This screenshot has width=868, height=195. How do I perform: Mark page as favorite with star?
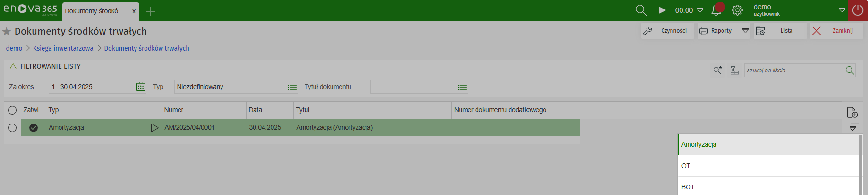[x=7, y=32]
